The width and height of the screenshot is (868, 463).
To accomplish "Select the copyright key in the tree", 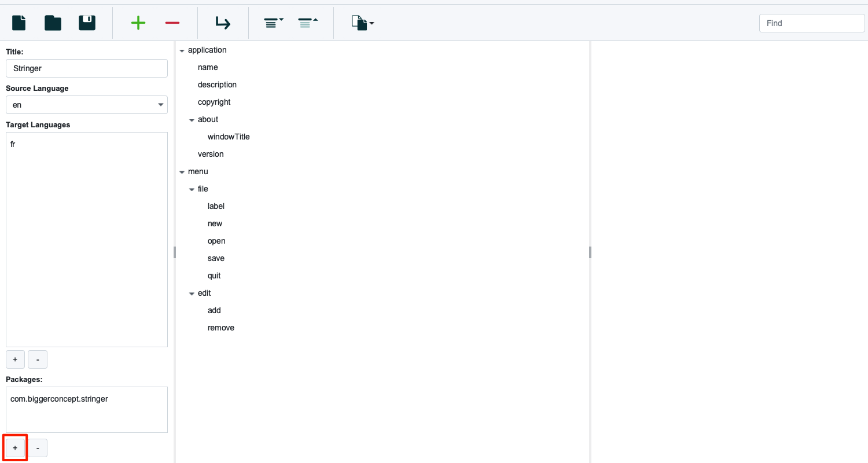I will (x=214, y=102).
